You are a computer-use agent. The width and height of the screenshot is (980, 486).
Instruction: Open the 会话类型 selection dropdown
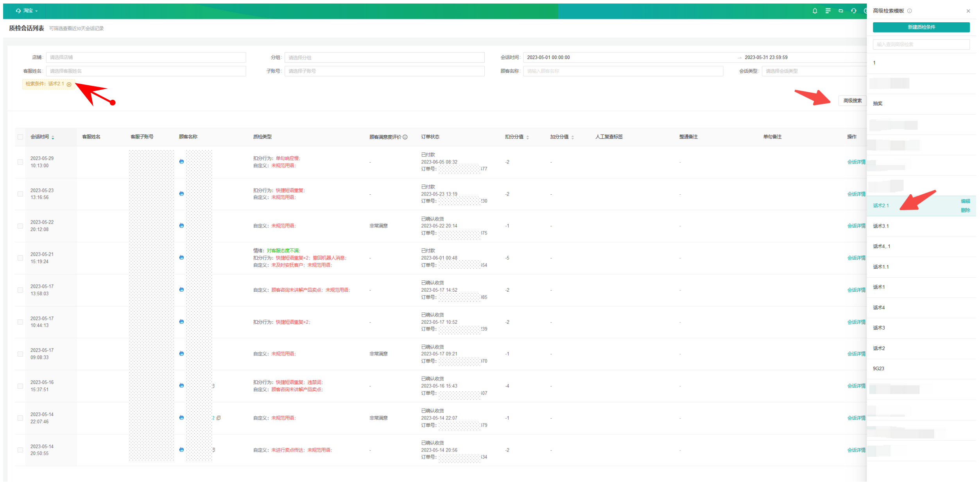tap(814, 71)
